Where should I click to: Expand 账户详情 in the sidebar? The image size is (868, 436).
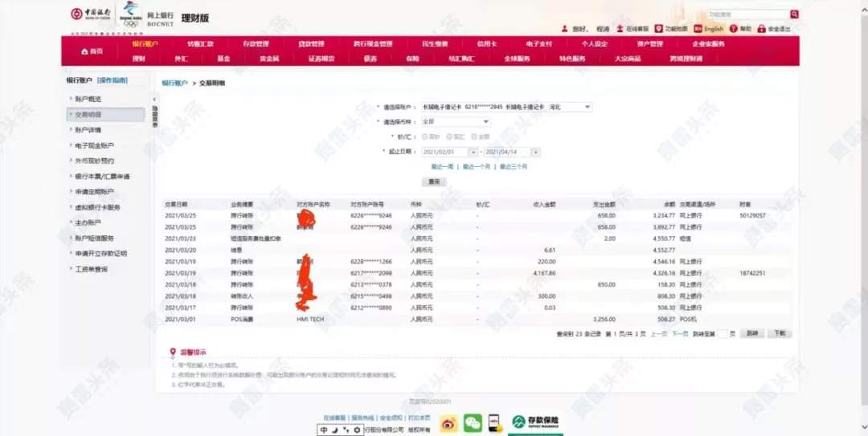pos(88,130)
